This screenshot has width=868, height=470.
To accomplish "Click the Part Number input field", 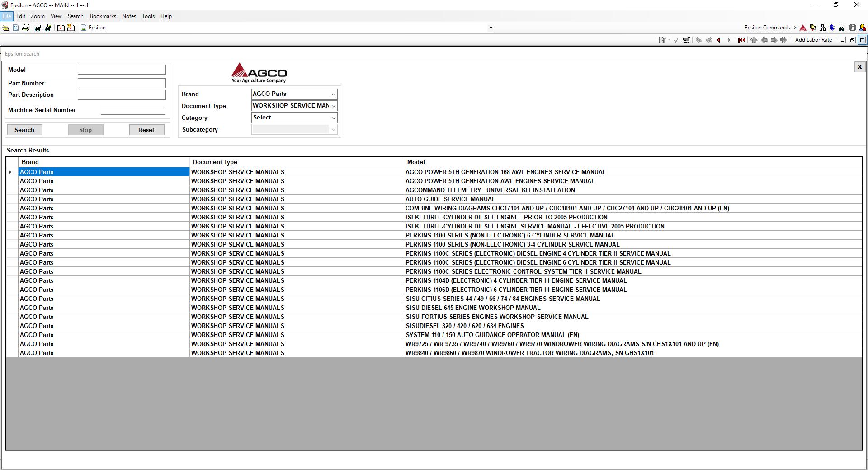I will [x=122, y=83].
